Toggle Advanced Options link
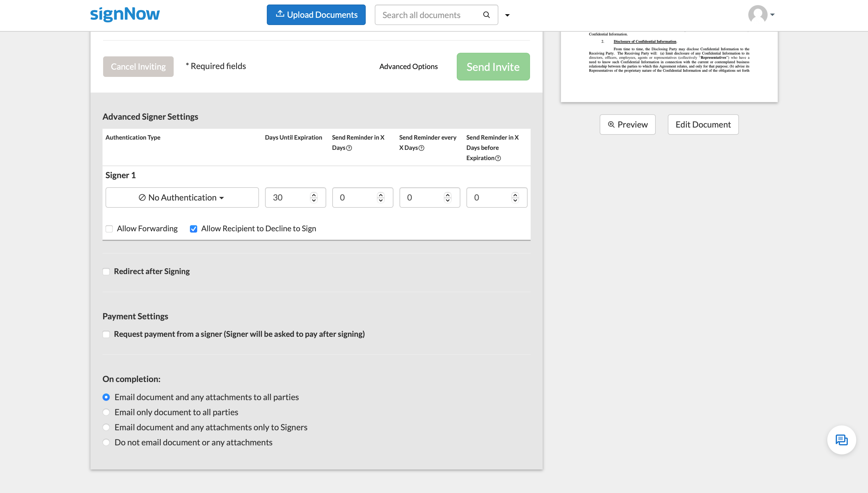This screenshot has width=868, height=493. click(408, 66)
